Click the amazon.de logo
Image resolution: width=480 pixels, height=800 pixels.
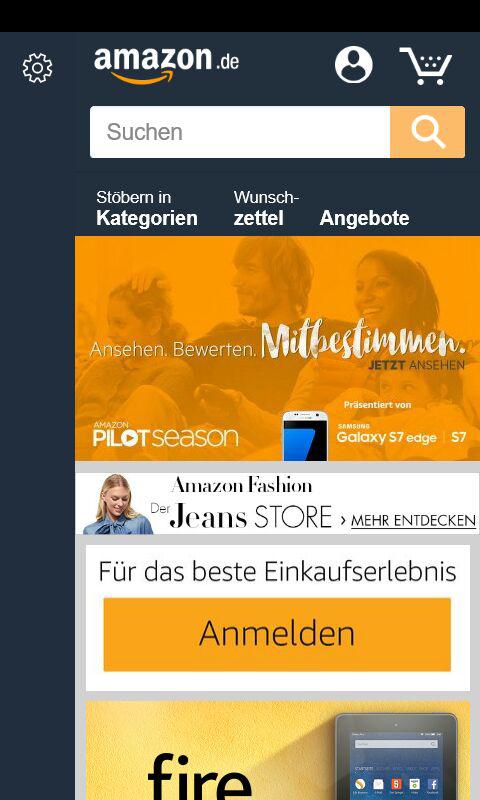[x=166, y=65]
